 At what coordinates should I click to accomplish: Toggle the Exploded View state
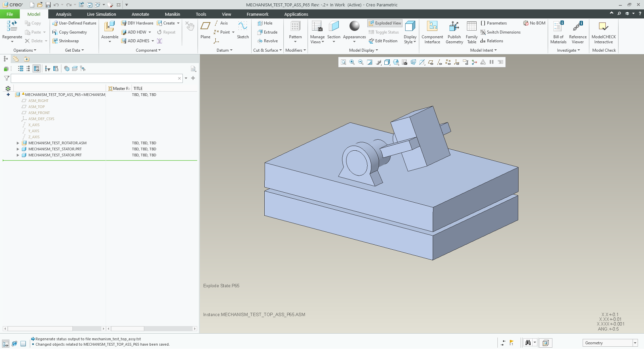[384, 23]
